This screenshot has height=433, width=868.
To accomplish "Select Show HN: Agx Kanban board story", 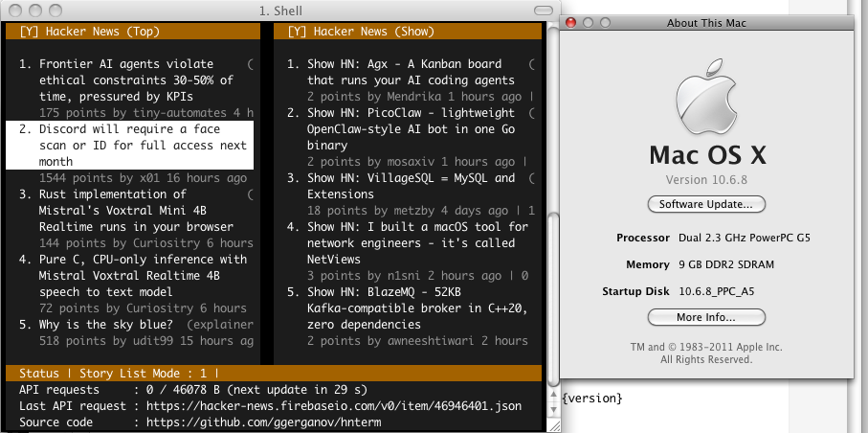I will pyautogui.click(x=411, y=72).
